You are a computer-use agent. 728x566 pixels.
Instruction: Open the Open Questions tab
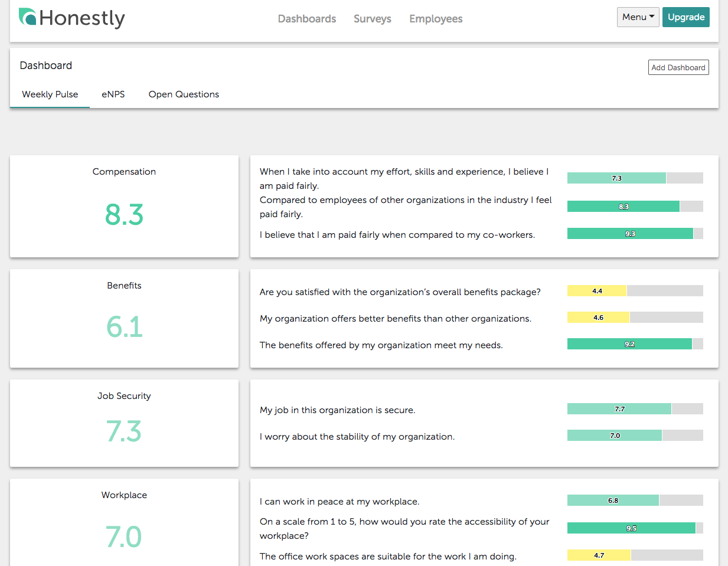pos(184,94)
